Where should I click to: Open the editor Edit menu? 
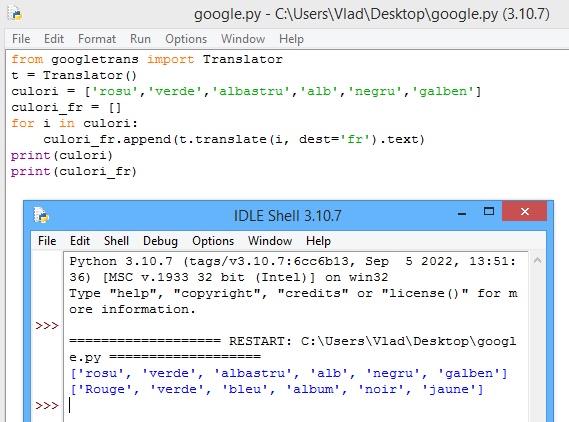pos(54,39)
